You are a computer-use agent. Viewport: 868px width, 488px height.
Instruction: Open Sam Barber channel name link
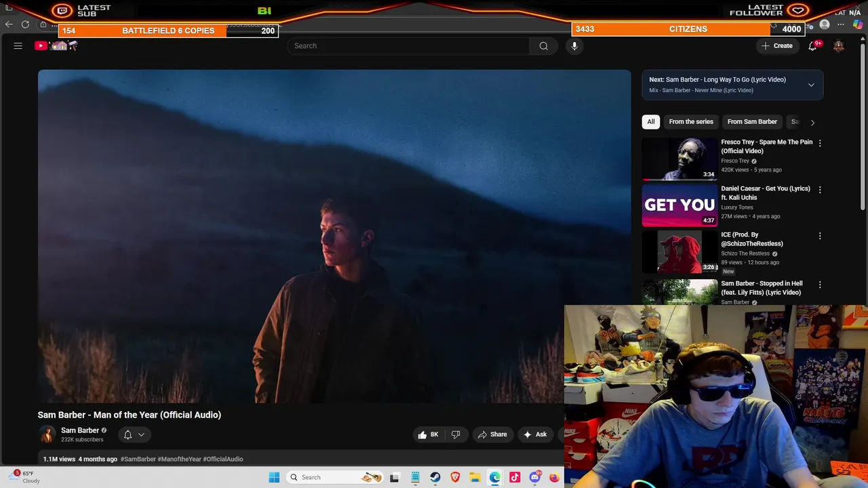click(80, 430)
